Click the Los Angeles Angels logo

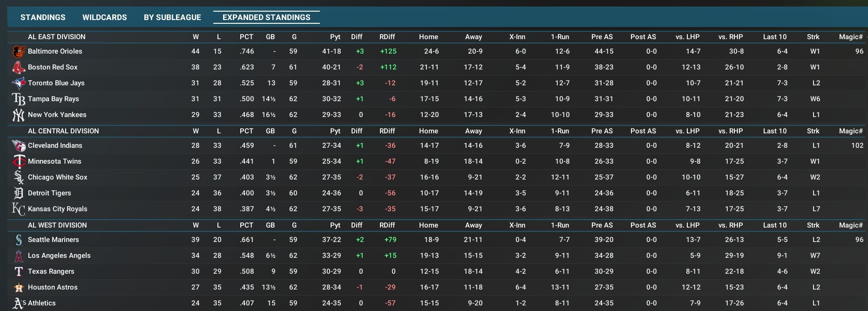click(x=19, y=256)
